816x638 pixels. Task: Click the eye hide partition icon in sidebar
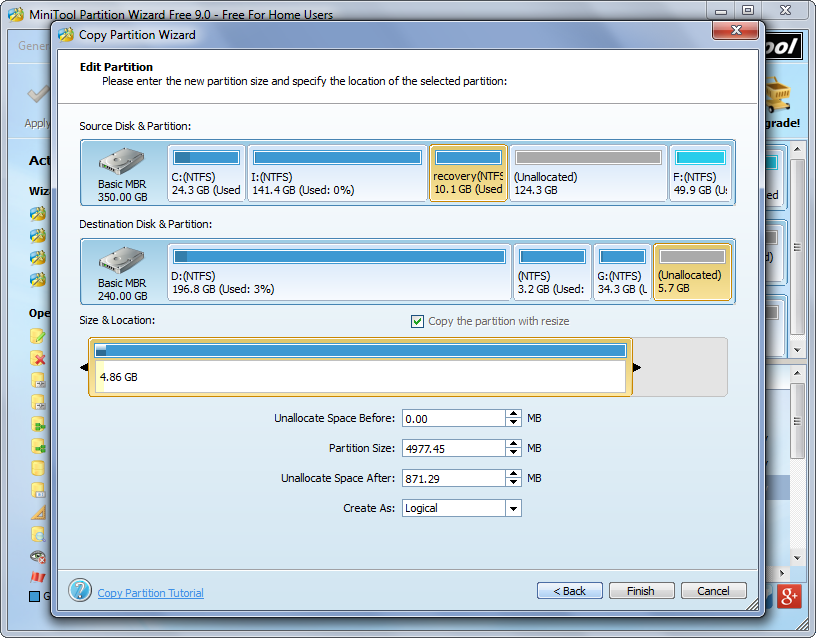37,556
